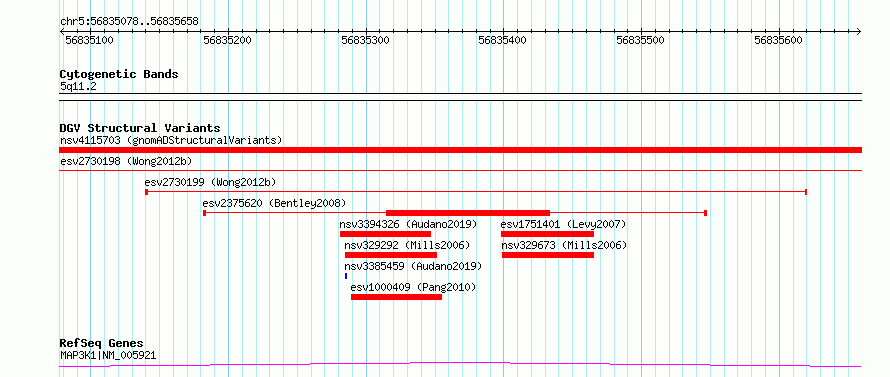Viewport: 890px width, 377px height.
Task: Open the esv1000409 (Pang2010) variant bar
Action: (x=396, y=297)
